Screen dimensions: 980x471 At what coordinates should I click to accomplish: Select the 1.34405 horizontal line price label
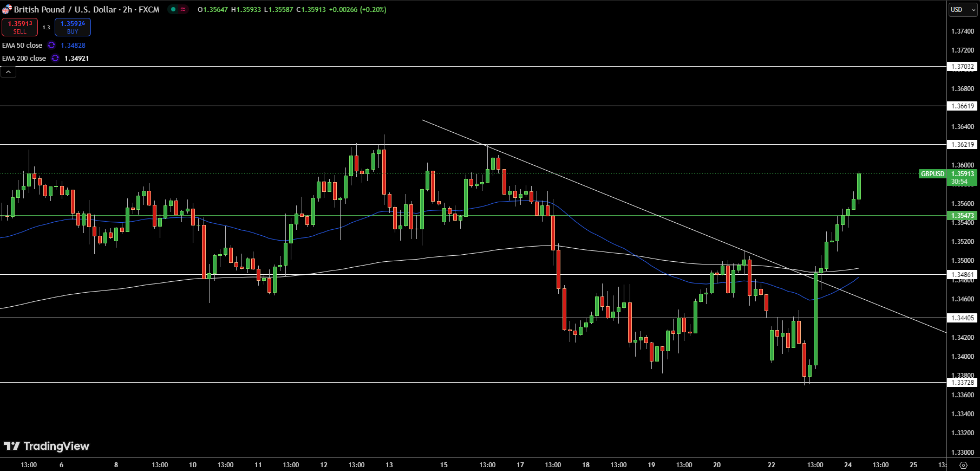pos(963,318)
